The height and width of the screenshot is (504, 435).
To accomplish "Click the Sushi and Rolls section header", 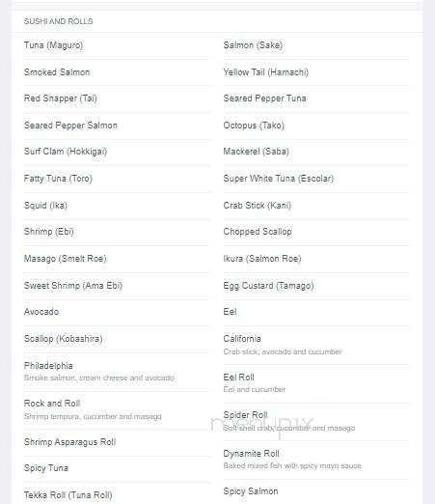I will (58, 21).
